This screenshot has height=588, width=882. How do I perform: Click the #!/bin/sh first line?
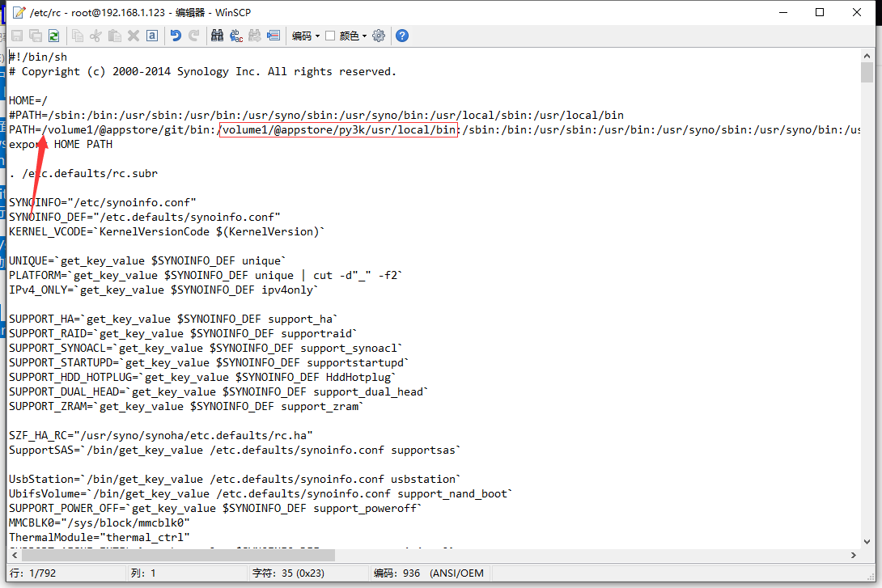(x=38, y=57)
